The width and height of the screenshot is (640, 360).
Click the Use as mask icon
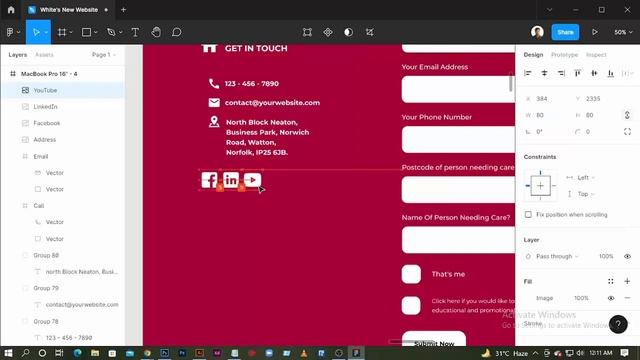coord(349,32)
